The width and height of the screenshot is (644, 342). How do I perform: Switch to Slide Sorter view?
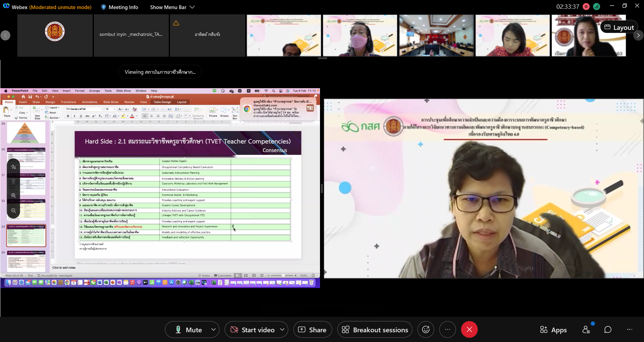pyautogui.click(x=246, y=276)
